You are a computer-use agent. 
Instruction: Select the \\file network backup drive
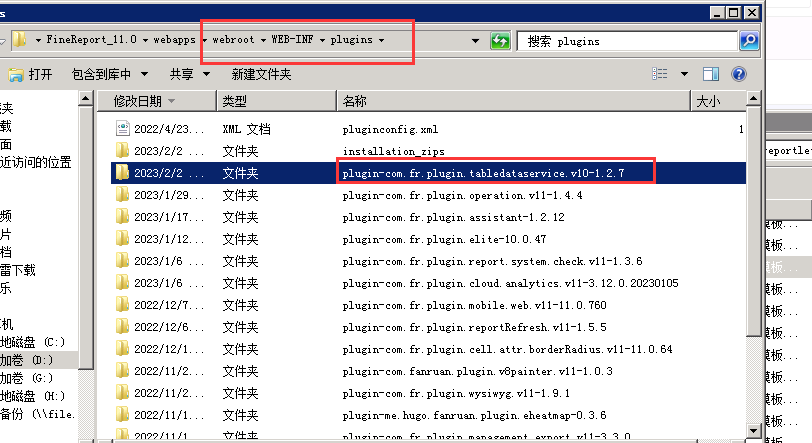(39, 414)
